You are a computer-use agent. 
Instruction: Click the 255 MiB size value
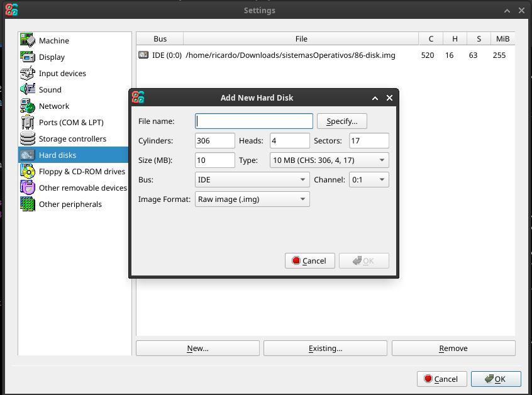(499, 55)
